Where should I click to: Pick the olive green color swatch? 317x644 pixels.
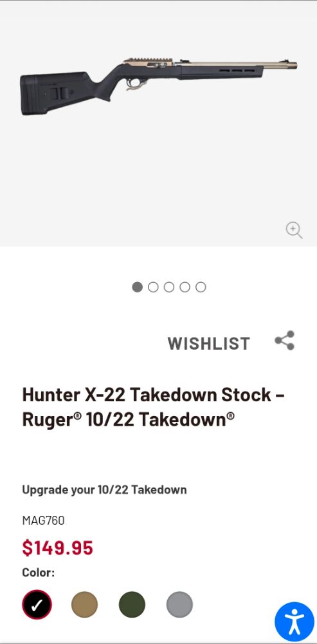[x=132, y=605]
